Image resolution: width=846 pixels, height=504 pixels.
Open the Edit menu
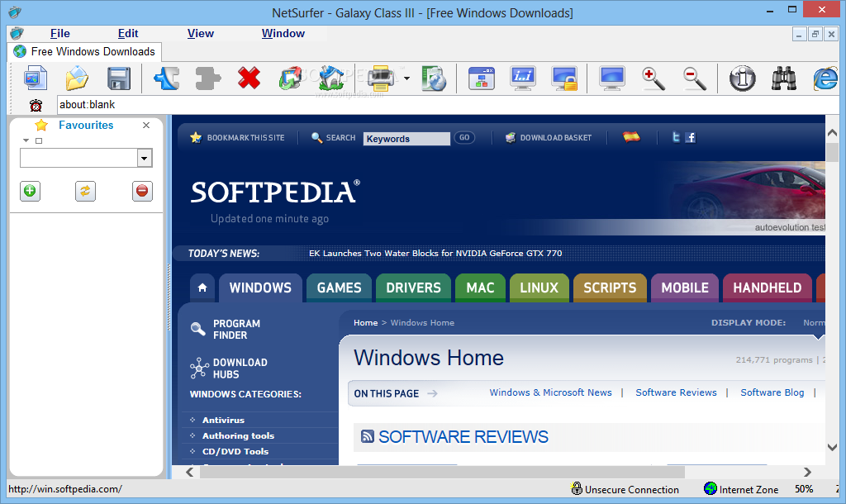128,33
